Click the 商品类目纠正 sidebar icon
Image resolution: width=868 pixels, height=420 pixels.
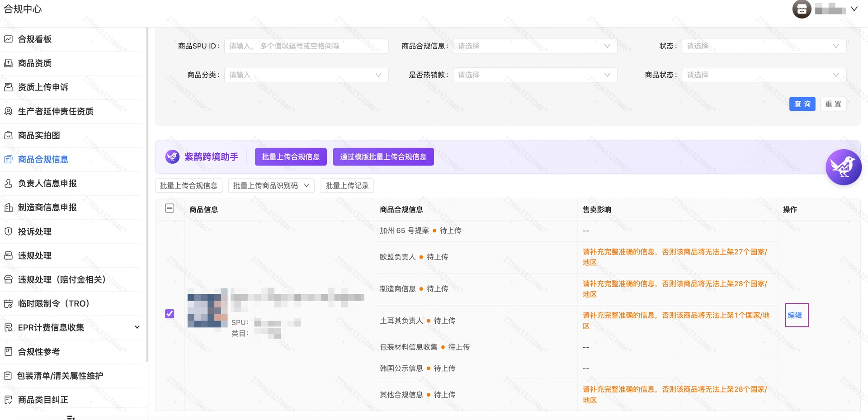pos(8,400)
